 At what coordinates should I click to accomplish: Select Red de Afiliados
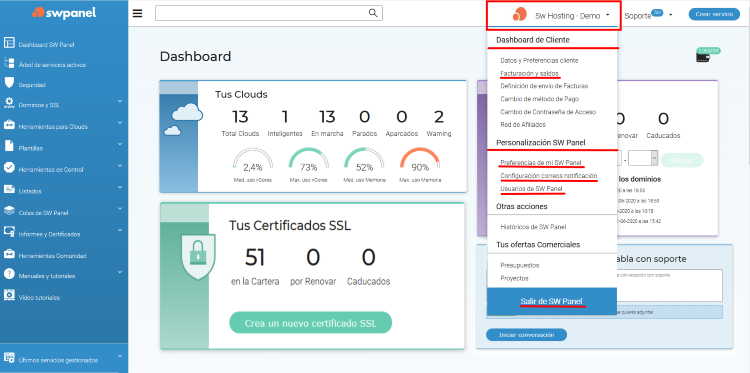523,124
